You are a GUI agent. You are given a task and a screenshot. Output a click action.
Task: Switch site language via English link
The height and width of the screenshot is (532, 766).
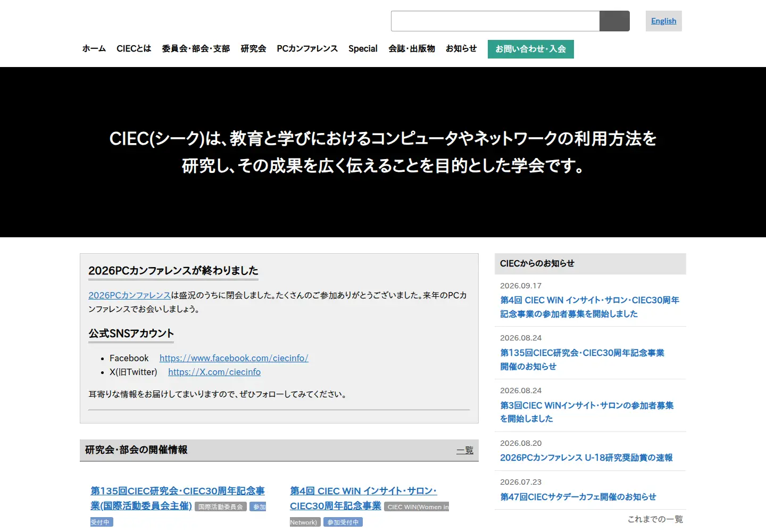[663, 21]
